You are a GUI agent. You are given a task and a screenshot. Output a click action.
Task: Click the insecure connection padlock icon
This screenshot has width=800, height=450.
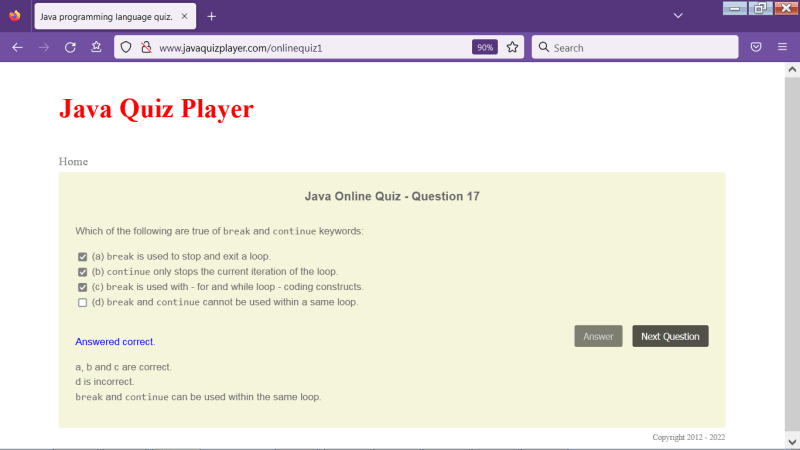coord(146,47)
